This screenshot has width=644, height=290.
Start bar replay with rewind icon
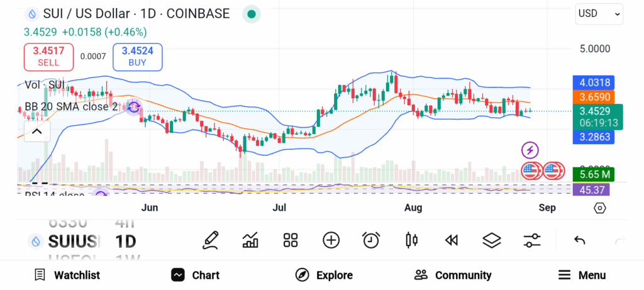(451, 240)
